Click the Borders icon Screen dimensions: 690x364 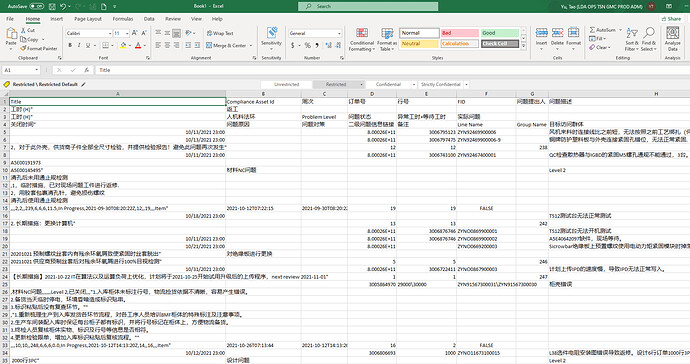[105, 45]
